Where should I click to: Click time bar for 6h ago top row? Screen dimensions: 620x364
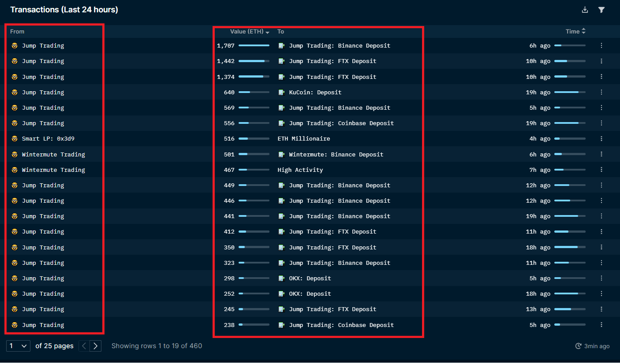tap(570, 45)
